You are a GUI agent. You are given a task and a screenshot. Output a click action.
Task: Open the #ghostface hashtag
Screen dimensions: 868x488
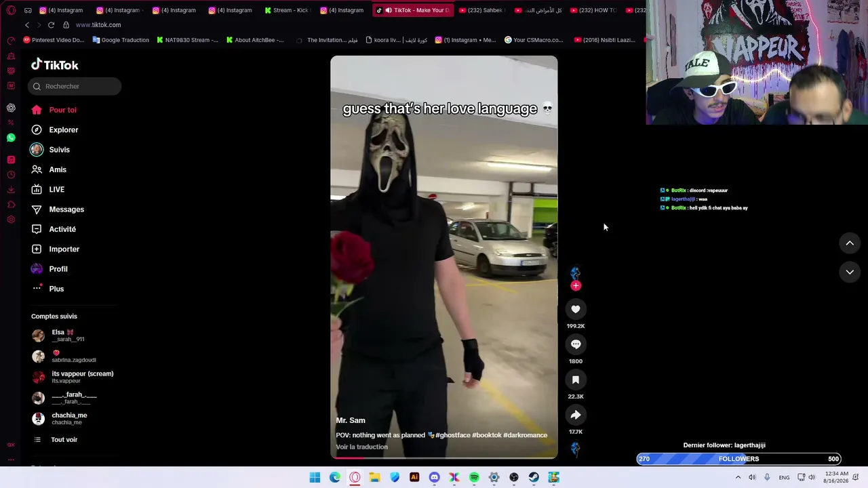tap(454, 435)
